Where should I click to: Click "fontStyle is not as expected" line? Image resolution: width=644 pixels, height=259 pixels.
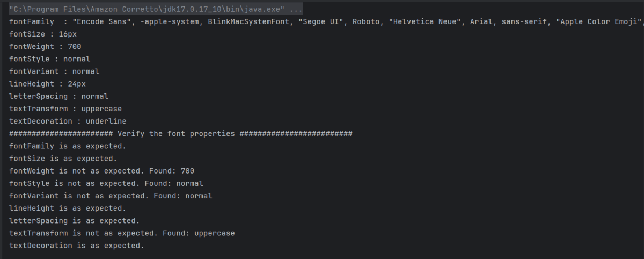106,183
